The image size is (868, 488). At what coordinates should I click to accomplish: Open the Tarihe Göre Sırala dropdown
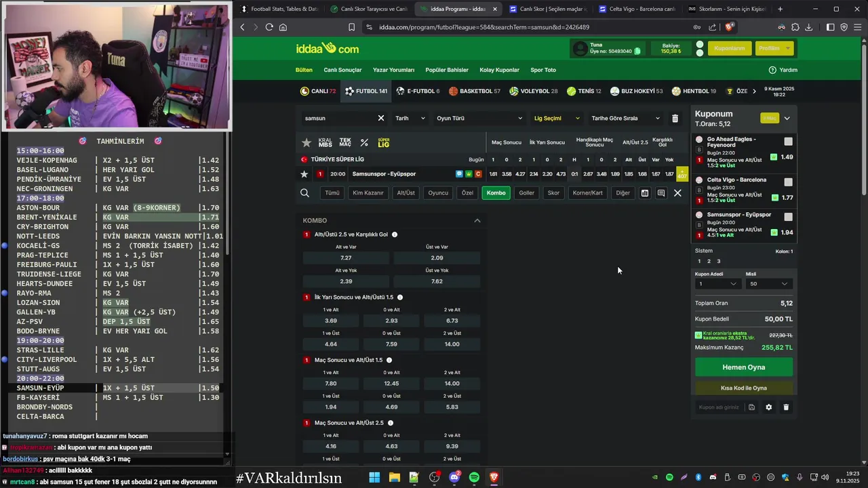(625, 118)
